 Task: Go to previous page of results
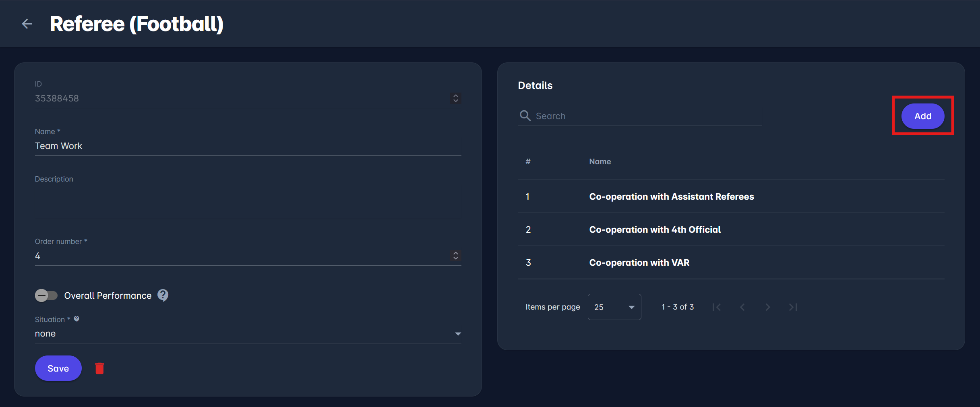(742, 307)
